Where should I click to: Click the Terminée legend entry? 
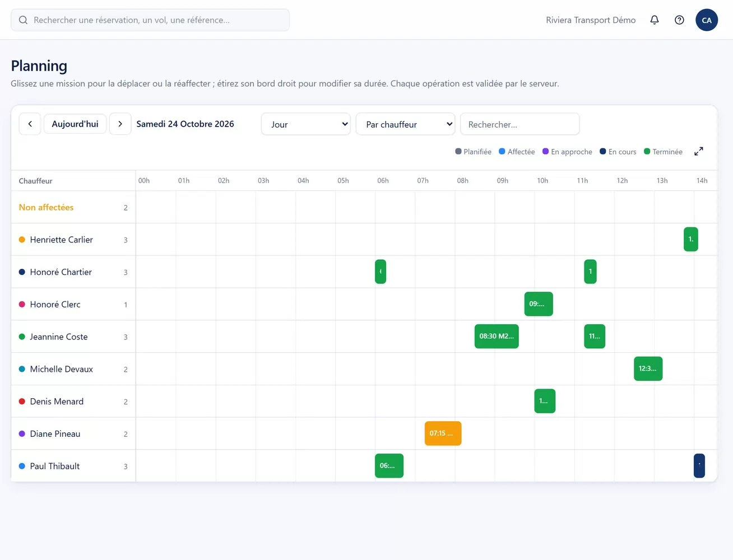664,152
